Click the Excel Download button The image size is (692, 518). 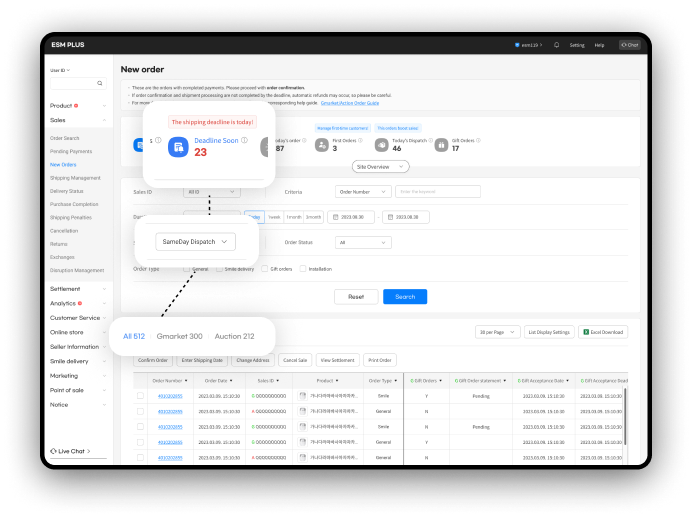click(603, 332)
